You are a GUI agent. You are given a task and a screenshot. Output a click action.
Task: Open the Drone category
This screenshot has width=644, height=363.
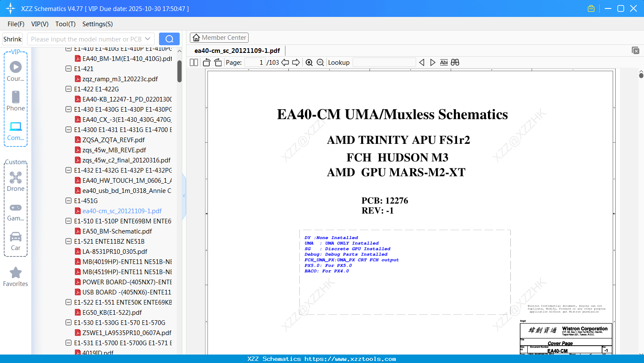tap(16, 181)
